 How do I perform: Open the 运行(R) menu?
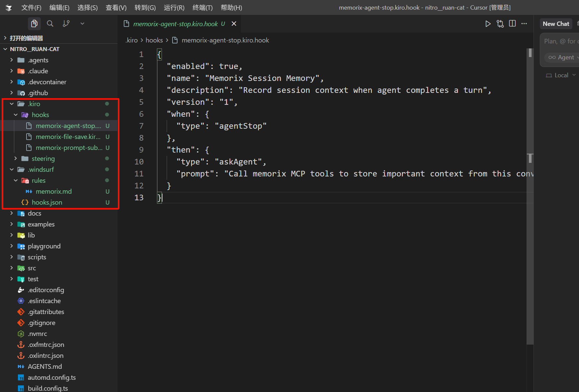174,8
